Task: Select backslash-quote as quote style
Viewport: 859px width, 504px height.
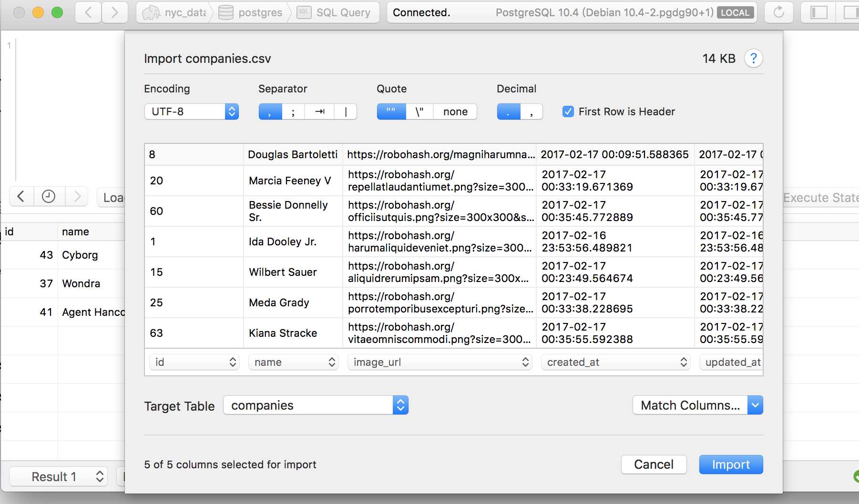Action: coord(419,112)
